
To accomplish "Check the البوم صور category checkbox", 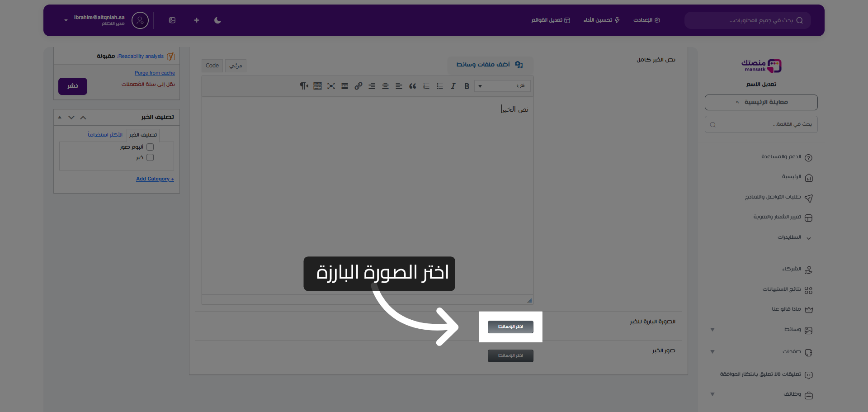I will coord(150,147).
